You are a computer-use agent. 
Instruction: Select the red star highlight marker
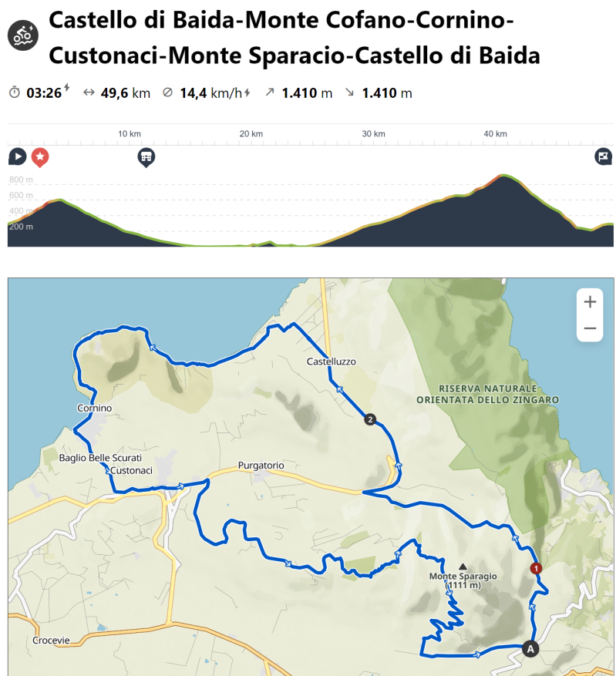click(x=40, y=157)
